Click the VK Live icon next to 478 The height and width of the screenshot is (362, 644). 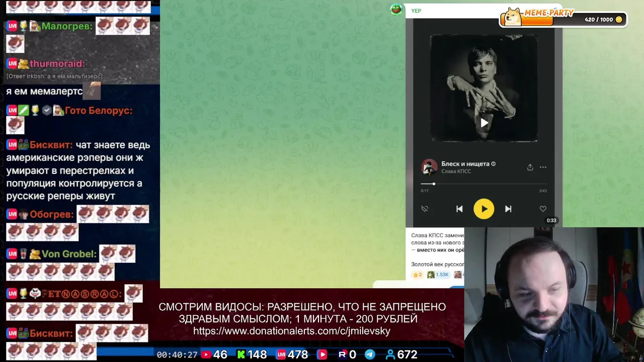tap(281, 354)
